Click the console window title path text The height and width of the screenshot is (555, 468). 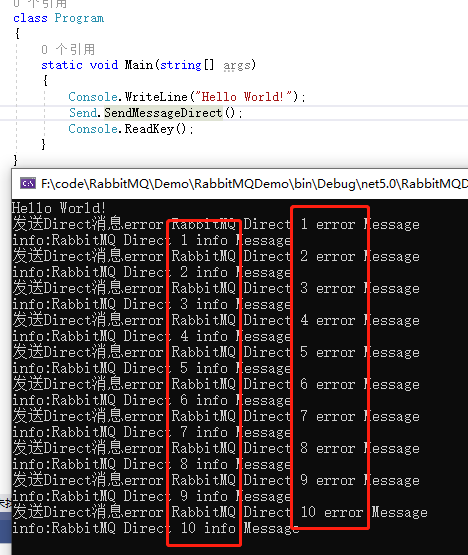pos(255,184)
